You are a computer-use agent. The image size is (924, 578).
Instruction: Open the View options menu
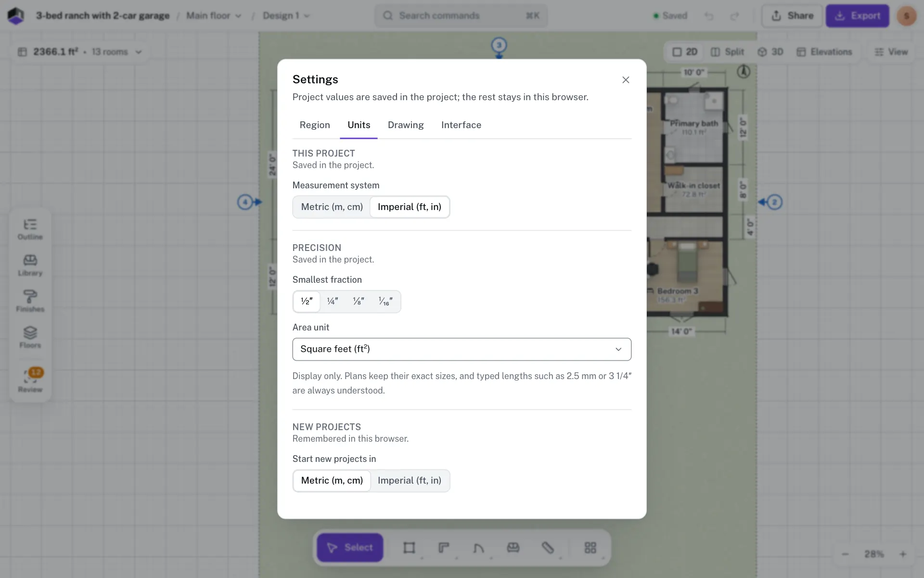coord(891,52)
